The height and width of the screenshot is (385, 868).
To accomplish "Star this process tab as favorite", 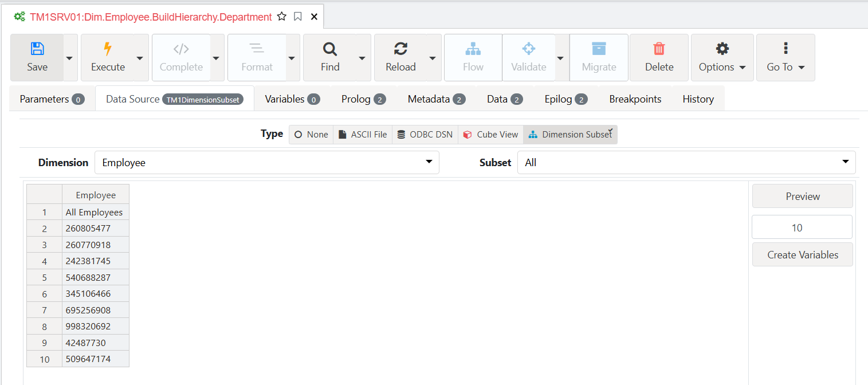I will [x=281, y=17].
